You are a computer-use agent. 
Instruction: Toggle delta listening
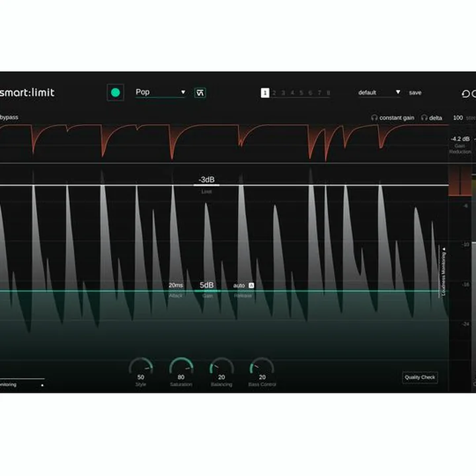(x=431, y=118)
